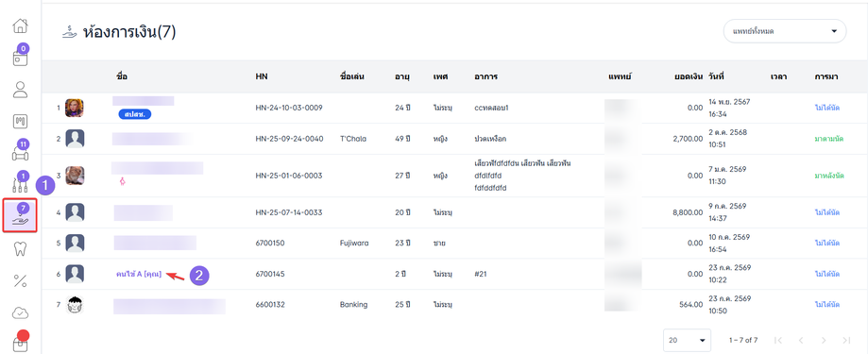
Task: Click the สปสช. badge in row 1
Action: (x=135, y=114)
